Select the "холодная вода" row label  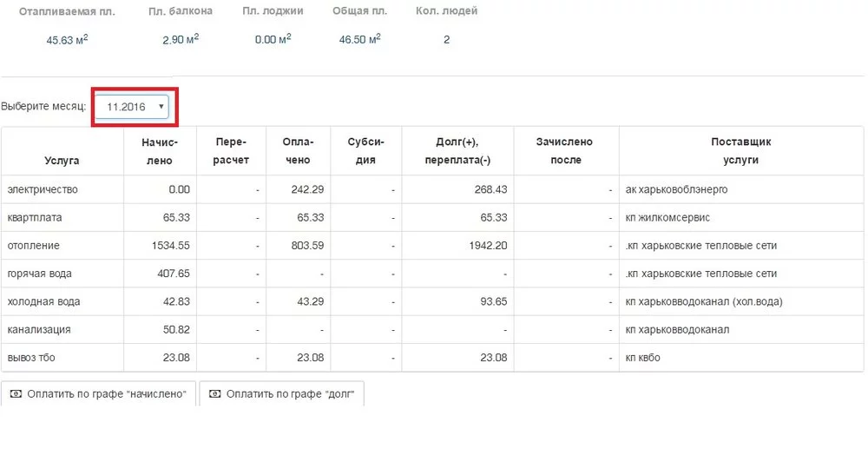pyautogui.click(x=43, y=301)
